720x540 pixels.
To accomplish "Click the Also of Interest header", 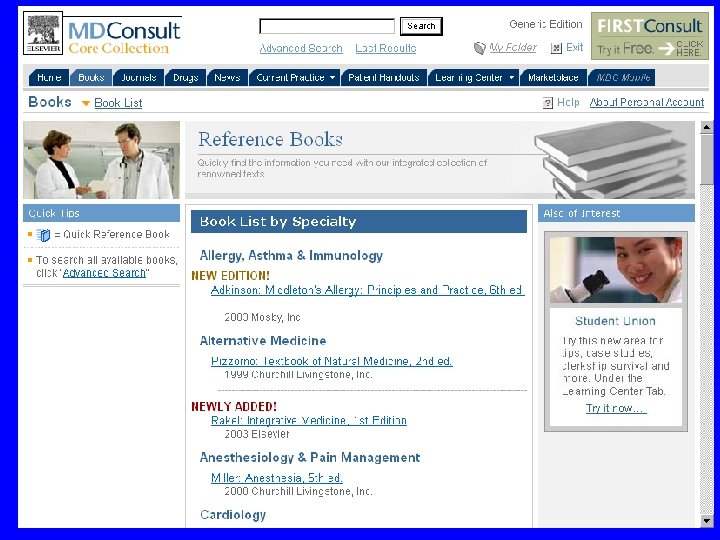I will pyautogui.click(x=616, y=214).
